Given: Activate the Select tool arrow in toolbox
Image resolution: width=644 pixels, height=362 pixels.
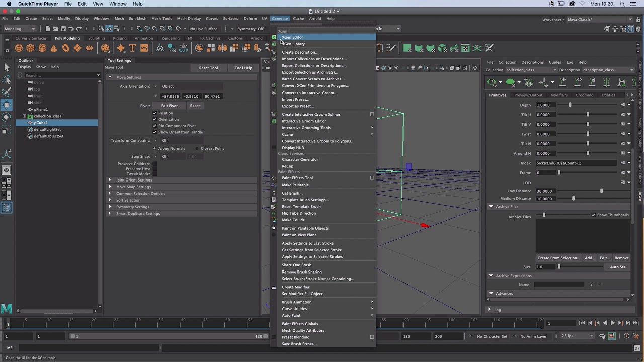Looking at the screenshot, I should (x=7, y=68).
